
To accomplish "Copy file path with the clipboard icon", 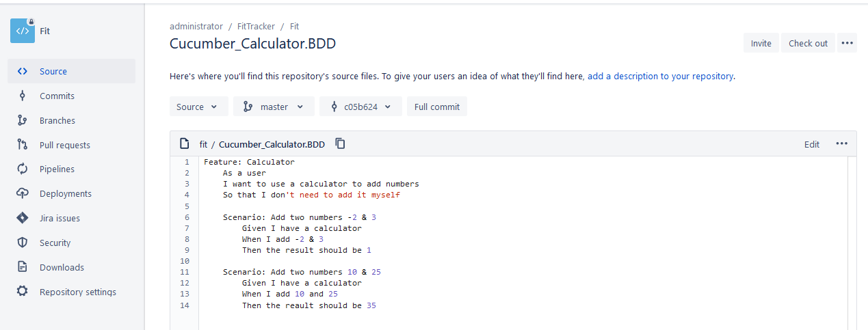I will click(x=340, y=143).
